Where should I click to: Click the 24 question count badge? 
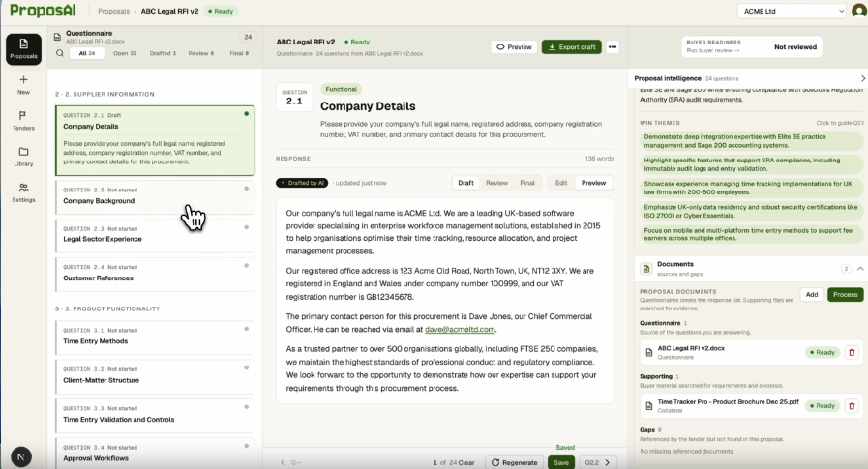coord(248,37)
